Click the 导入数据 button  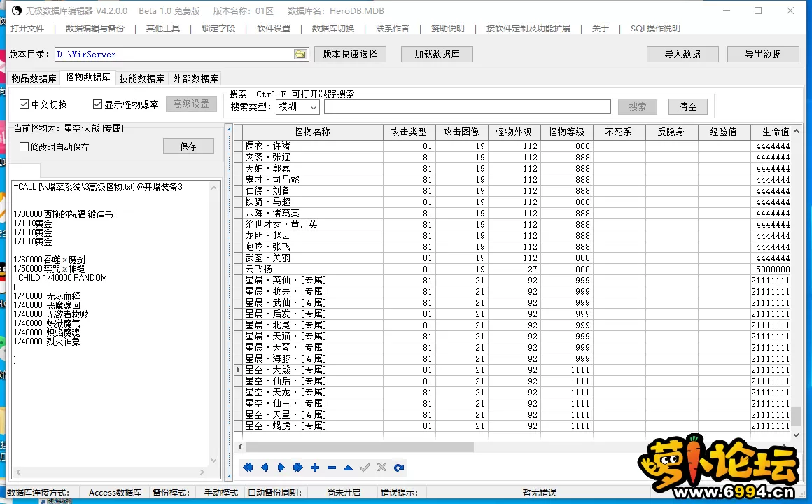pos(682,54)
